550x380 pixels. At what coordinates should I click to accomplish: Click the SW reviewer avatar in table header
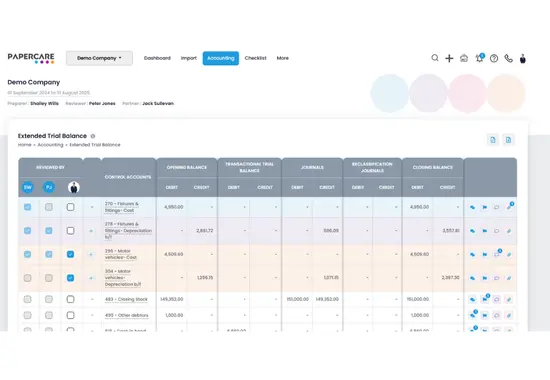(28, 187)
